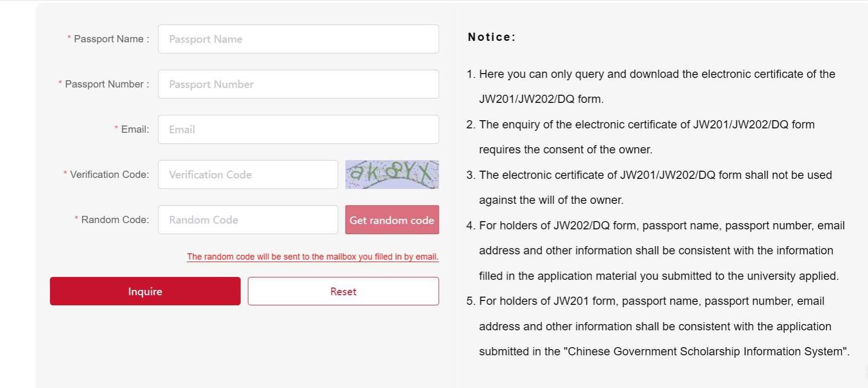Click the Random Code label
This screenshot has height=388, width=868.
(112, 220)
